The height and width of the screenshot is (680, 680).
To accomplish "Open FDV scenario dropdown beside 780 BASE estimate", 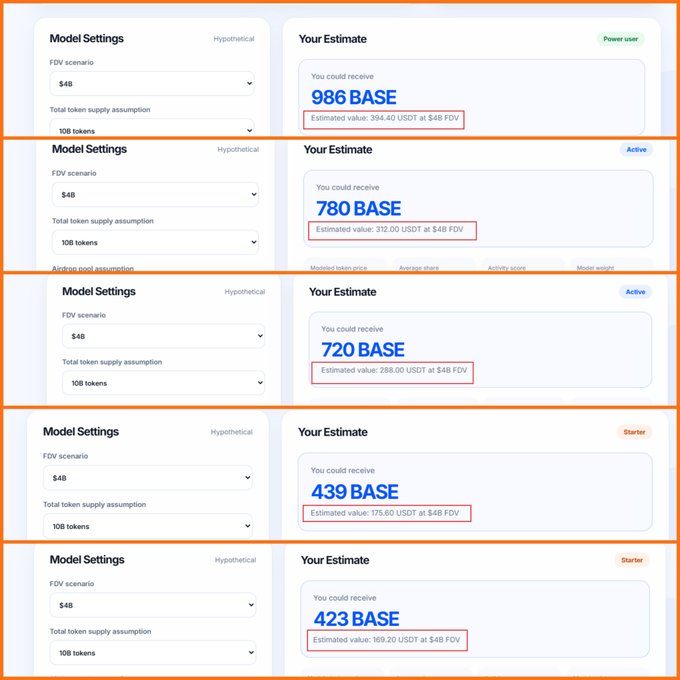I will (x=155, y=195).
